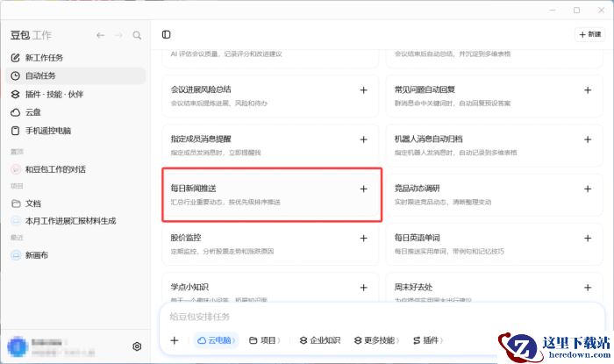This screenshot has height=364, width=614.
Task: Click the 学点小知识 card title
Action: tap(189, 287)
